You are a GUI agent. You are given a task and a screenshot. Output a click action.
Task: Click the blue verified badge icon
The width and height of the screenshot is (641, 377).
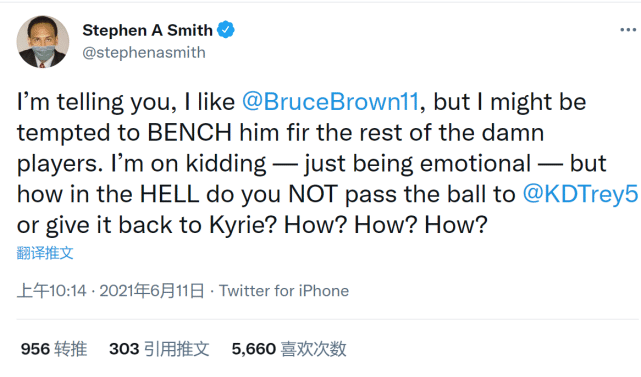pos(226,30)
